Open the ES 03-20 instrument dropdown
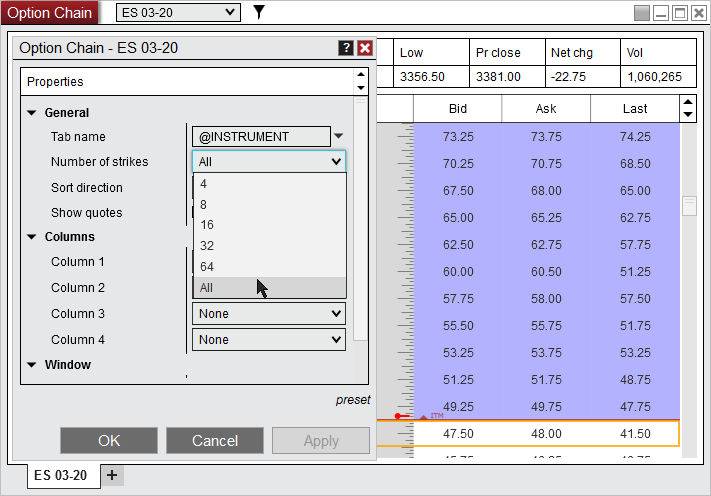Viewport: 711px width, 496px height. coord(179,12)
